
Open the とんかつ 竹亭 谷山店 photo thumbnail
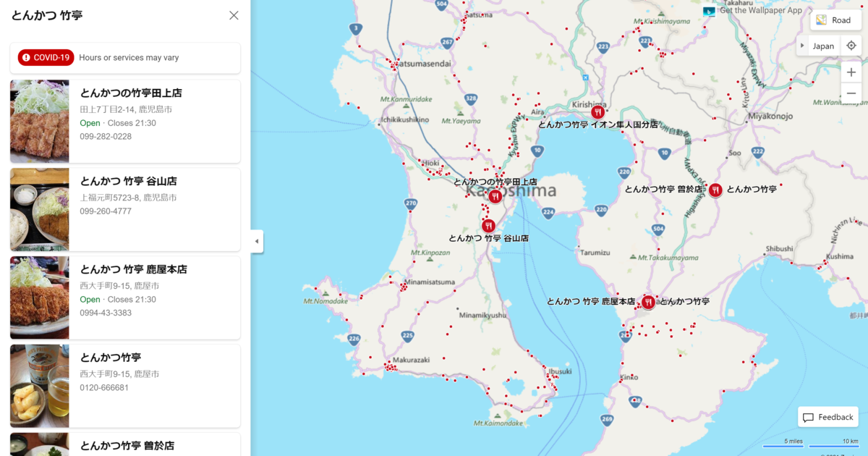[40, 210]
